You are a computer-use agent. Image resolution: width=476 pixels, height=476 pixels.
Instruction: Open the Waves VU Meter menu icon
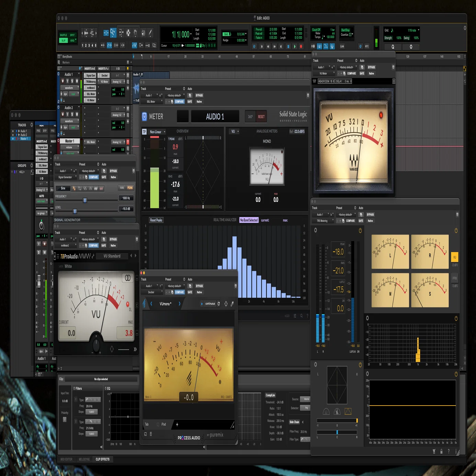click(394, 81)
